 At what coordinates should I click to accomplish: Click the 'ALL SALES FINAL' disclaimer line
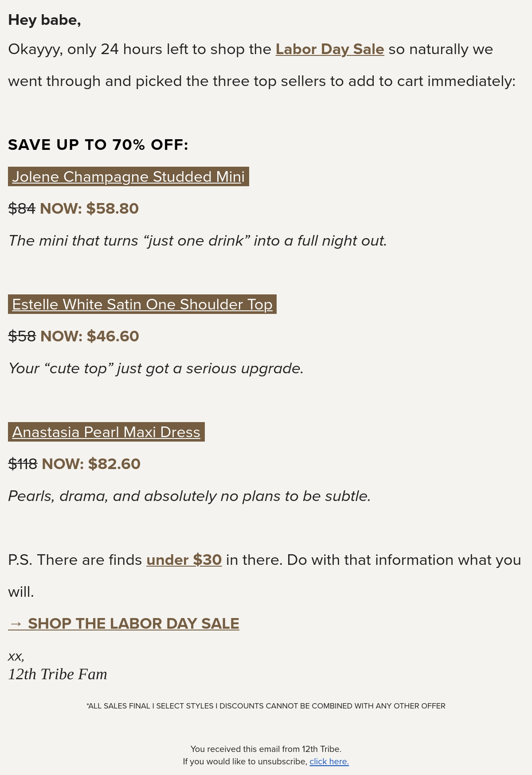266,706
